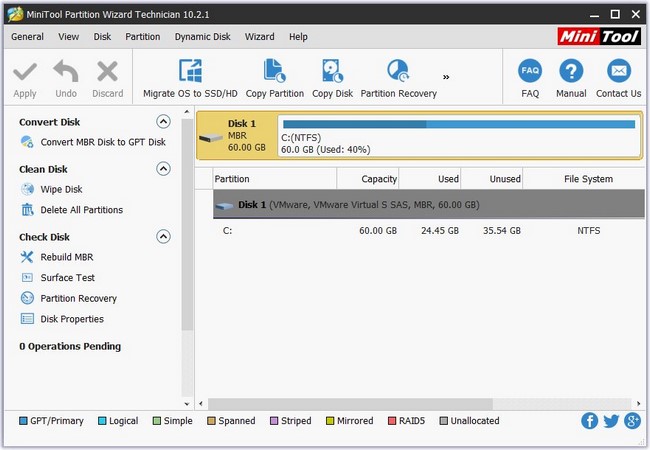Click Surface Test link
Viewport: 650px width, 450px height.
click(68, 278)
